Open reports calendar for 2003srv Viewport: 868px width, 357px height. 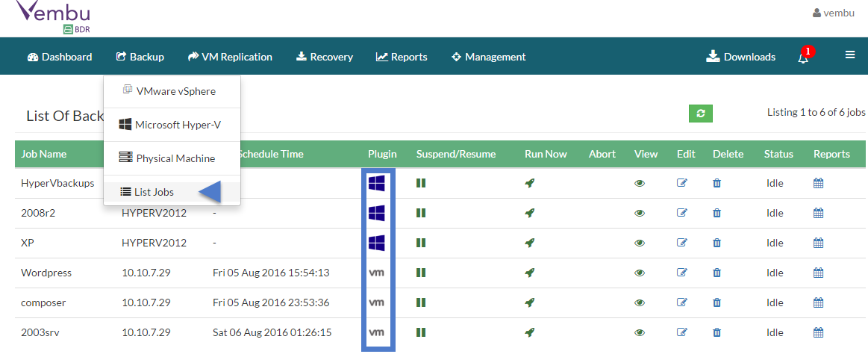(x=819, y=332)
